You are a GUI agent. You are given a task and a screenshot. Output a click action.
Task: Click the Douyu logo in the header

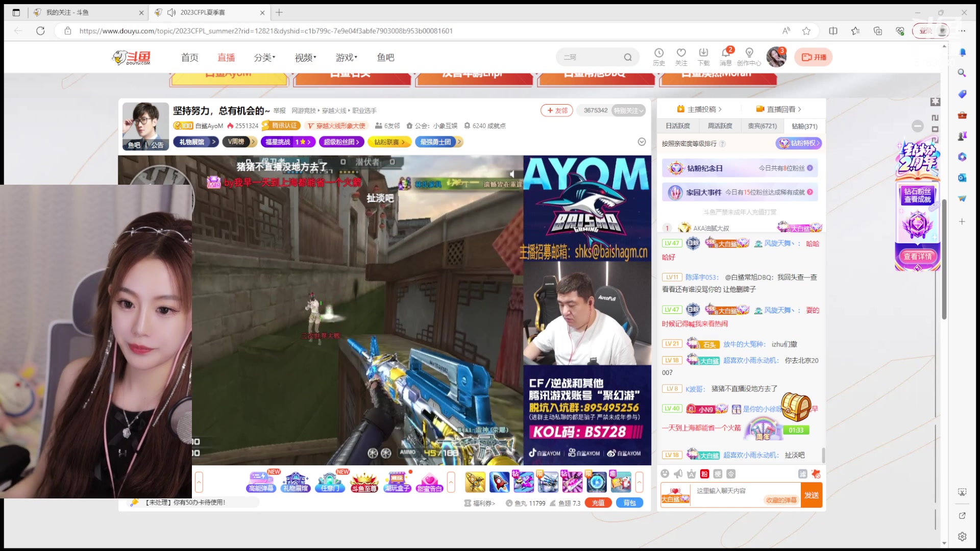tap(132, 57)
